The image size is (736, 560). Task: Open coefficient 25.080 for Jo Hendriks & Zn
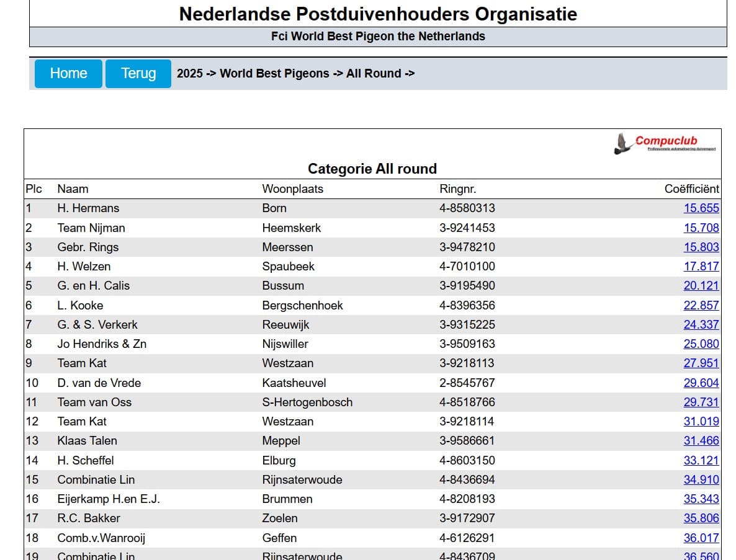pos(701,344)
